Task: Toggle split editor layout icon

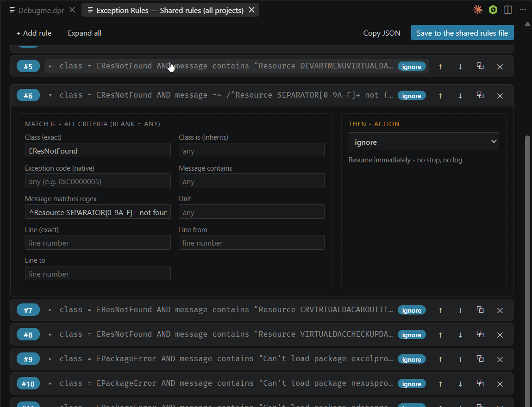Action: tap(508, 10)
